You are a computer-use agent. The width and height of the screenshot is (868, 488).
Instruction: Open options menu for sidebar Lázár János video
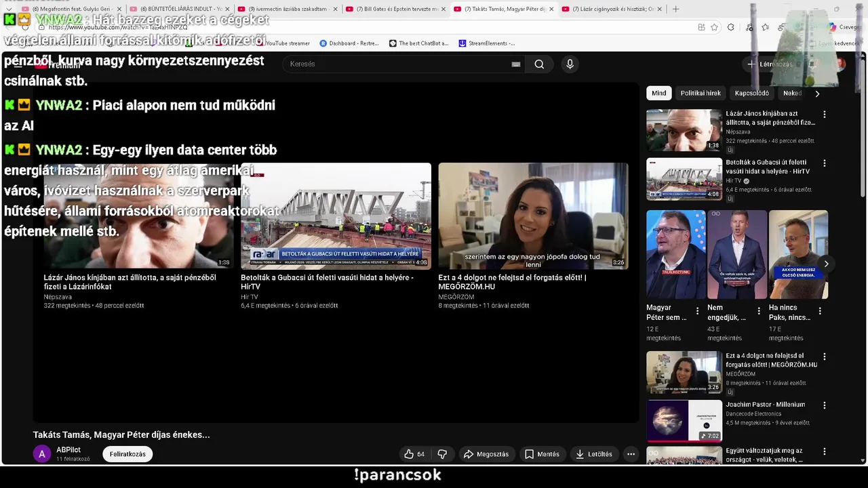pyautogui.click(x=825, y=115)
